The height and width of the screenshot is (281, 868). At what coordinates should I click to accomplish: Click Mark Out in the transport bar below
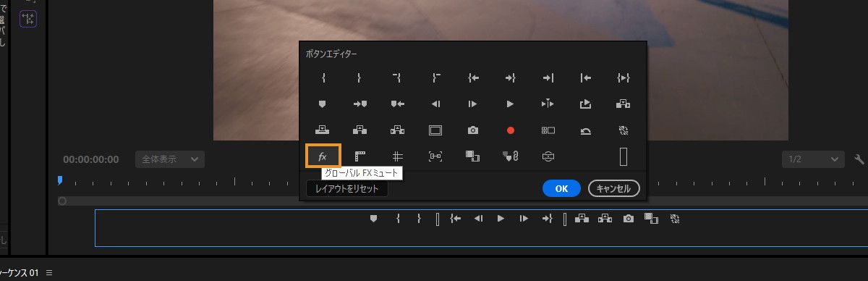[x=419, y=218]
